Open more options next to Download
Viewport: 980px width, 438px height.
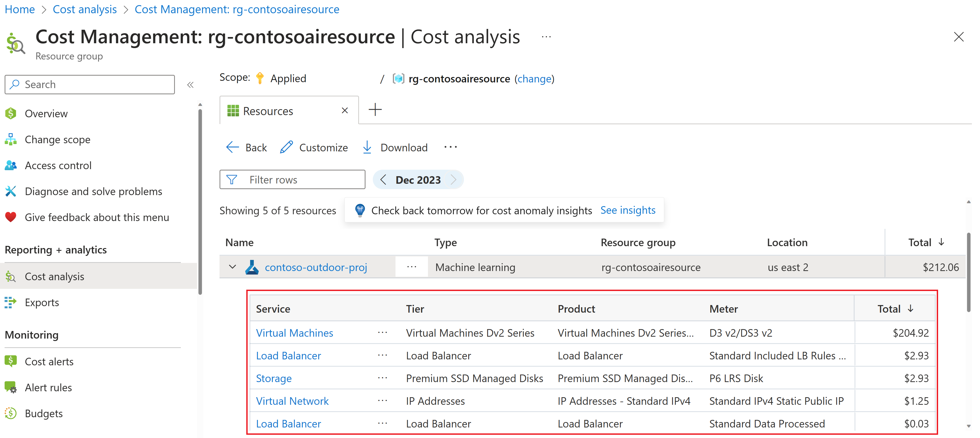pos(450,147)
